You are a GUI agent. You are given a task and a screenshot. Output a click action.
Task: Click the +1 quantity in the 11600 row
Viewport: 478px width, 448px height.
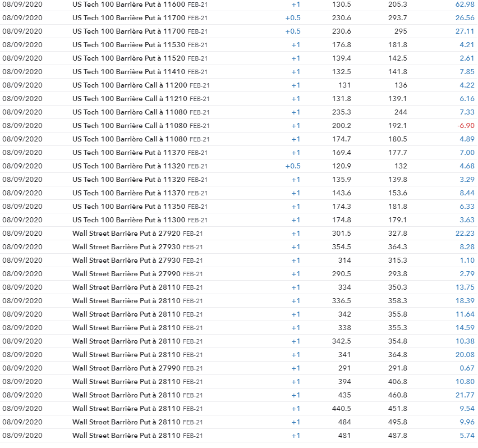(296, 4)
